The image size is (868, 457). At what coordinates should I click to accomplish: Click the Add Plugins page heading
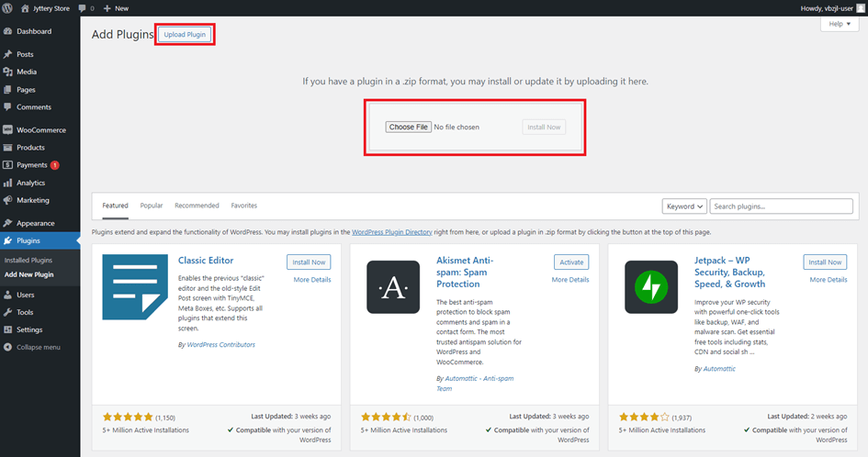click(122, 34)
